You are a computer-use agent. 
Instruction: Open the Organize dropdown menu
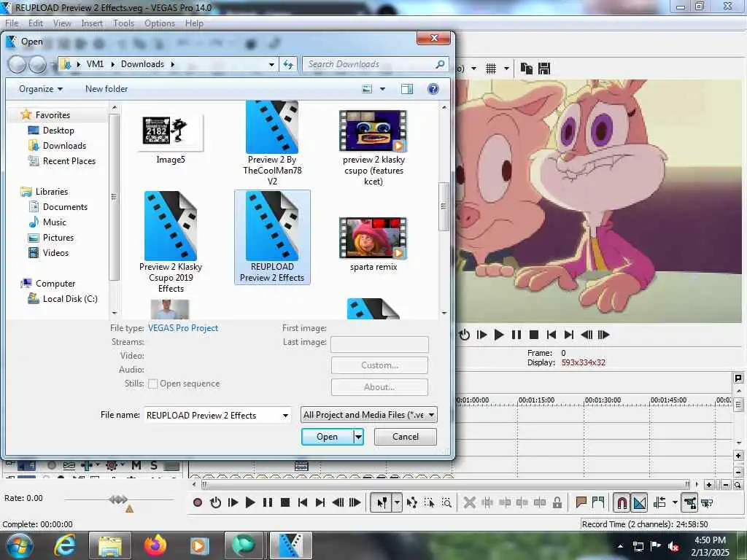click(x=41, y=89)
